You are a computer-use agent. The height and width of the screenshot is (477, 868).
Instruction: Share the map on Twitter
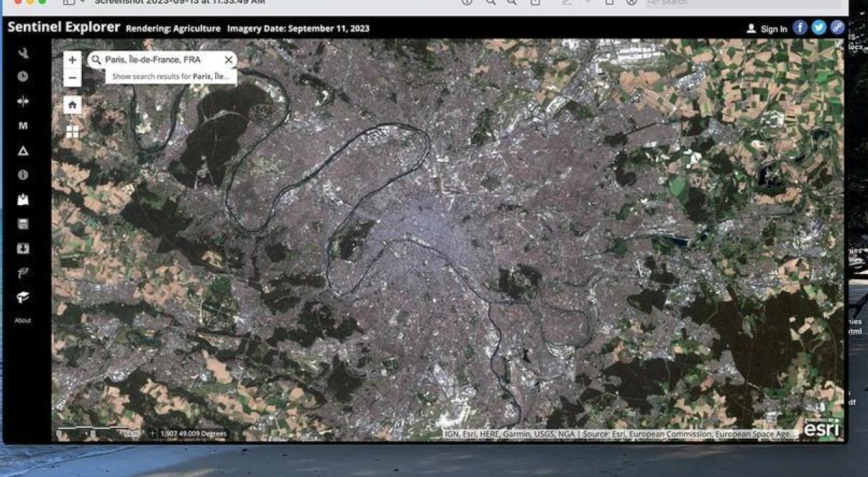pos(818,27)
